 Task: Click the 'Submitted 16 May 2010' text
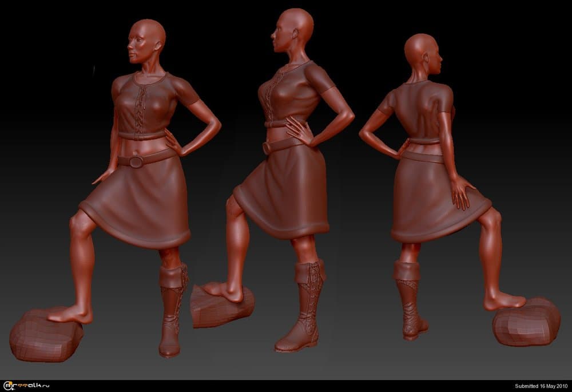pos(541,386)
